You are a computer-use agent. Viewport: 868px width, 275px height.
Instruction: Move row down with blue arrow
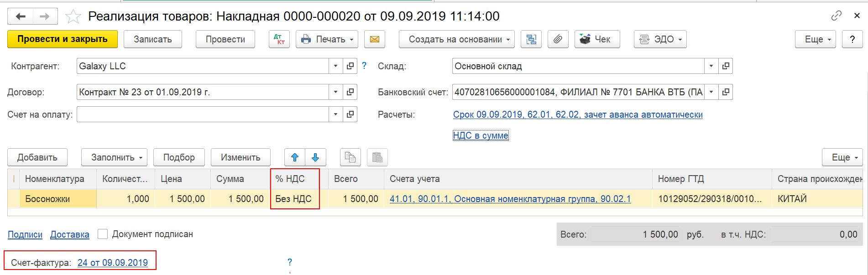point(315,157)
